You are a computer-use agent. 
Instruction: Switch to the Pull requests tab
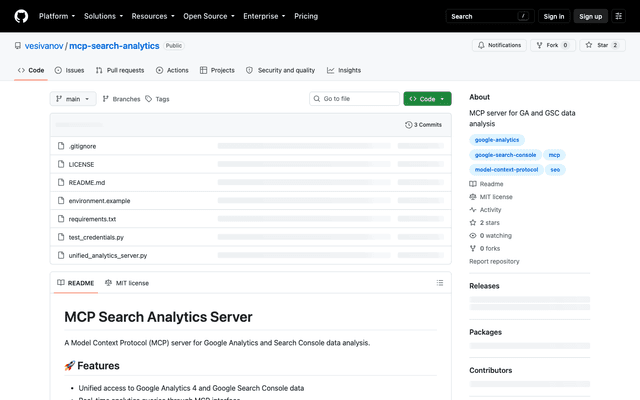tap(120, 70)
